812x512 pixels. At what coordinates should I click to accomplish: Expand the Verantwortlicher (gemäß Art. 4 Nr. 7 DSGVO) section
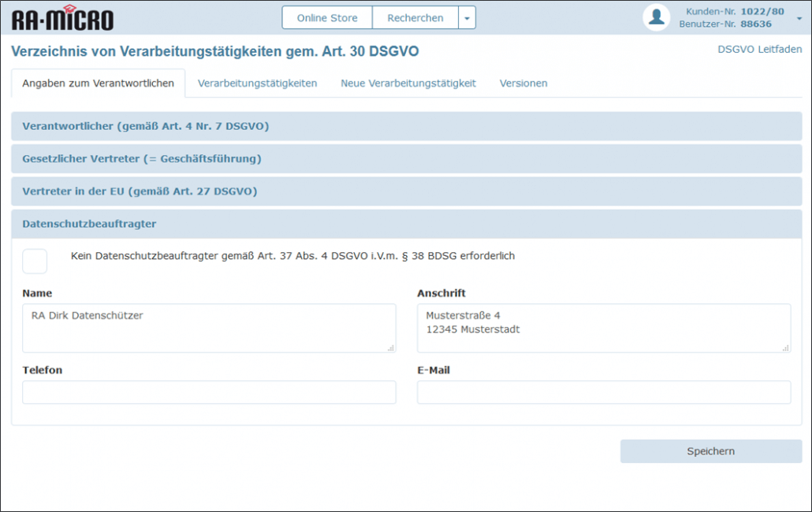[x=146, y=126]
